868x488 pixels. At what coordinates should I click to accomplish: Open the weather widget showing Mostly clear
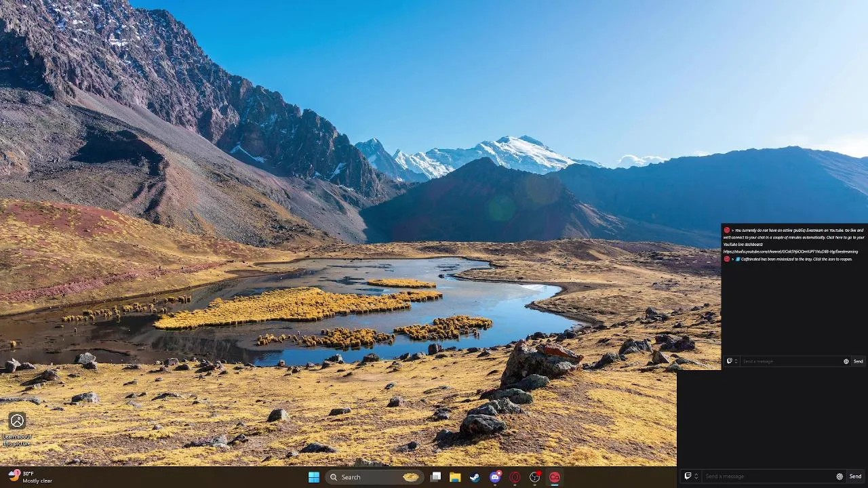31,477
